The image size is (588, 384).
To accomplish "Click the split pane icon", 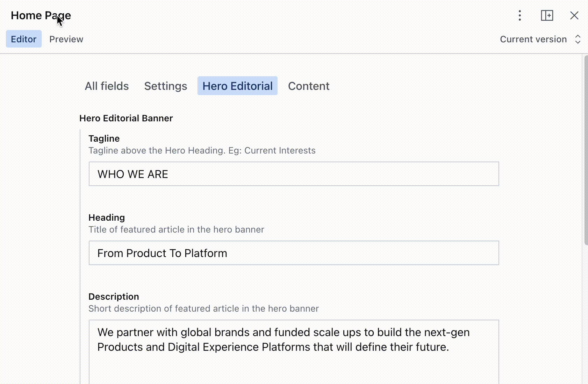I will (547, 15).
